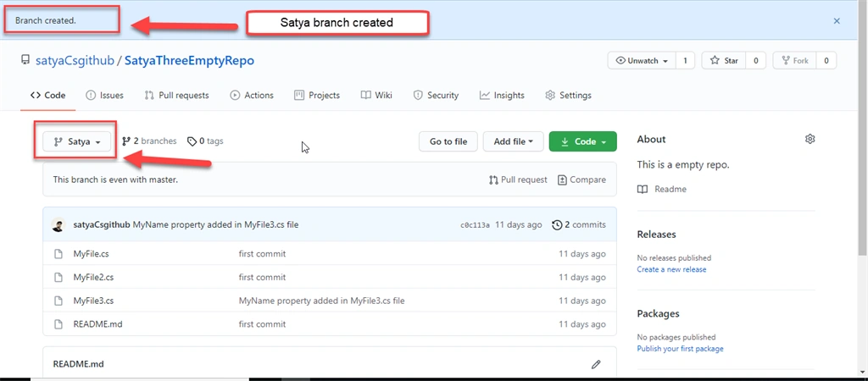Click the Go to file button
This screenshot has height=381, width=868.
coord(448,141)
